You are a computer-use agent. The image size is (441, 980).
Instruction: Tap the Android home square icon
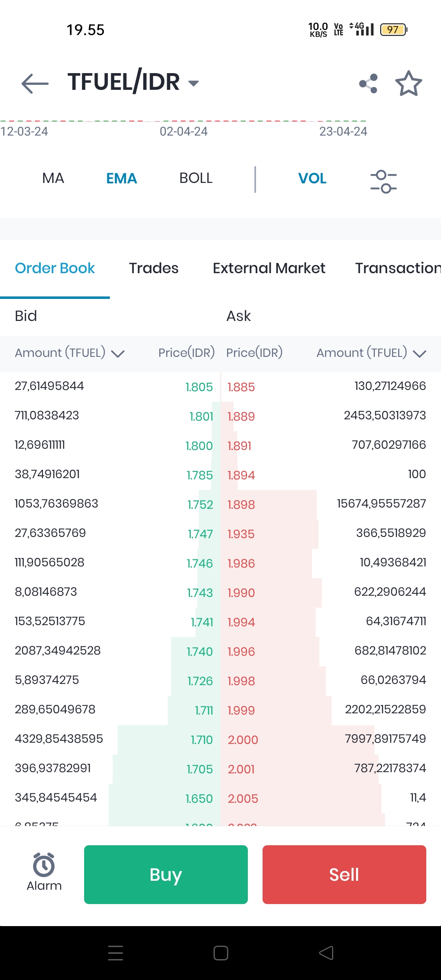pyautogui.click(x=221, y=953)
